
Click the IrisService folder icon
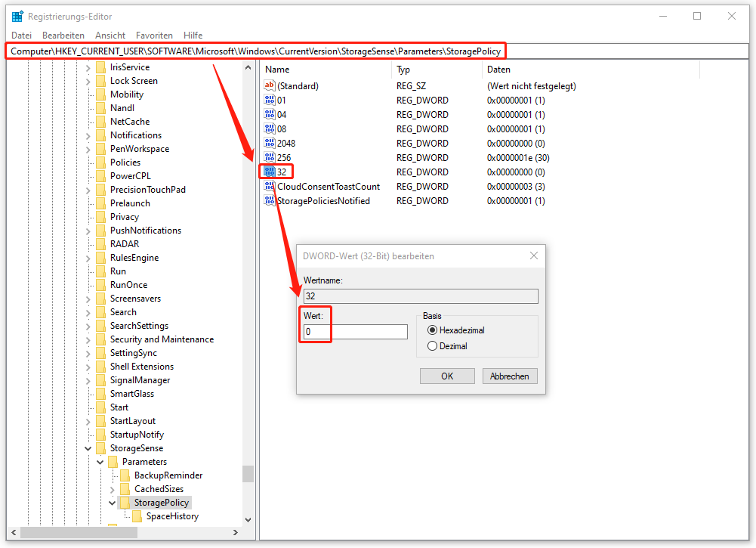(x=100, y=67)
